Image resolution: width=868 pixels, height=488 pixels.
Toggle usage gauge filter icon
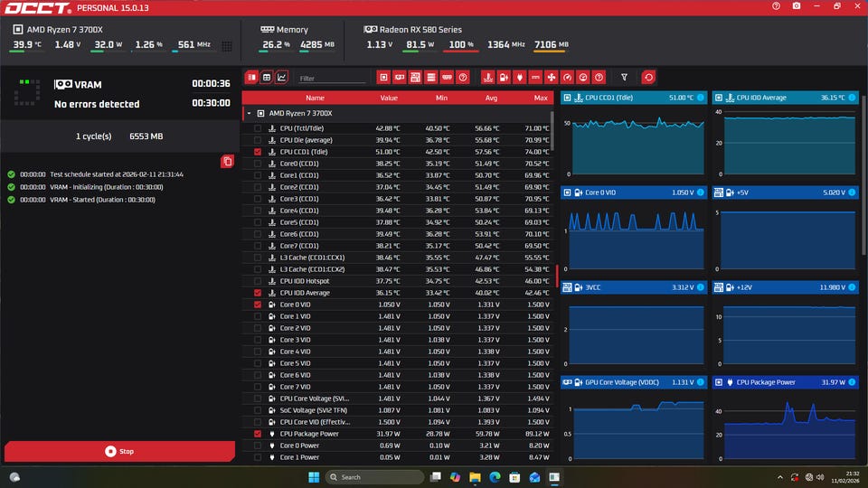pyautogui.click(x=583, y=78)
